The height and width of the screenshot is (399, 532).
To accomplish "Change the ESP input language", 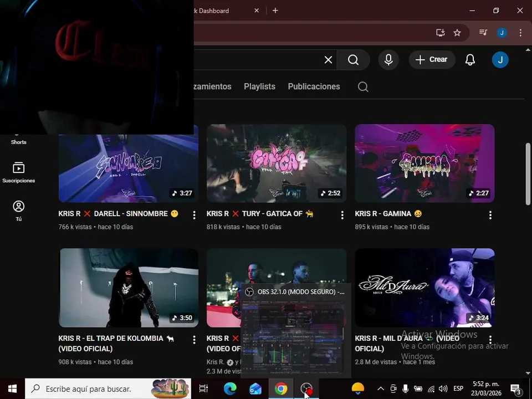I will (458, 389).
